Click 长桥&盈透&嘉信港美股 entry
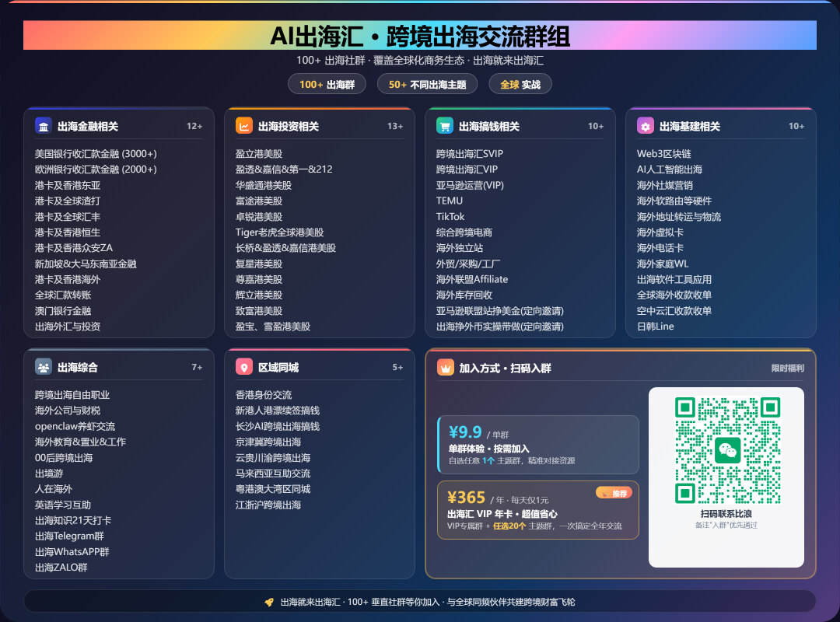 [x=285, y=248]
